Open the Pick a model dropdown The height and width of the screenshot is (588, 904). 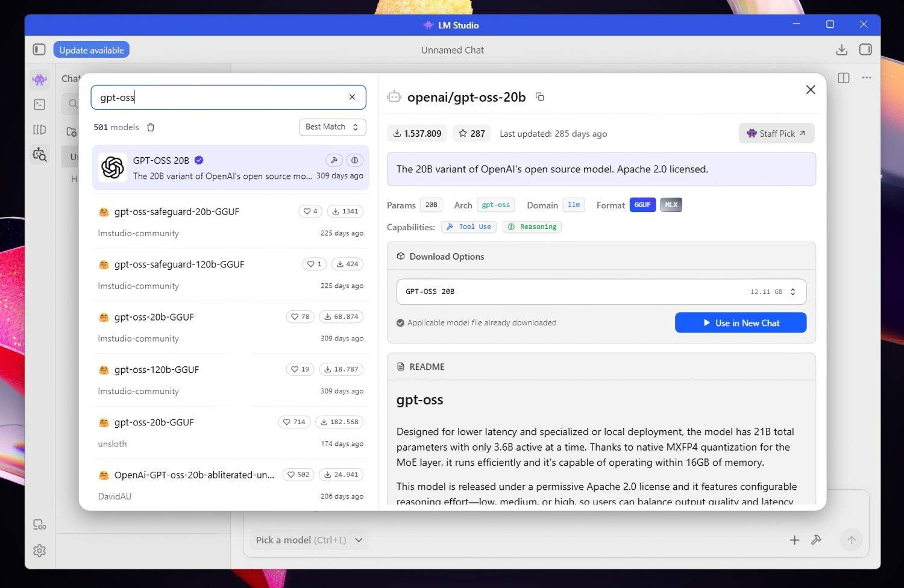[309, 540]
